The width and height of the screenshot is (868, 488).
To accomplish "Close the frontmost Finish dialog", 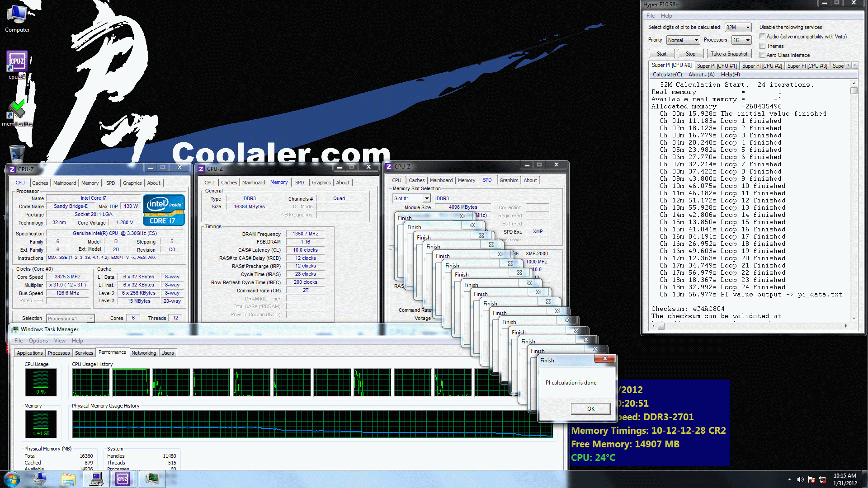I will pyautogui.click(x=604, y=358).
